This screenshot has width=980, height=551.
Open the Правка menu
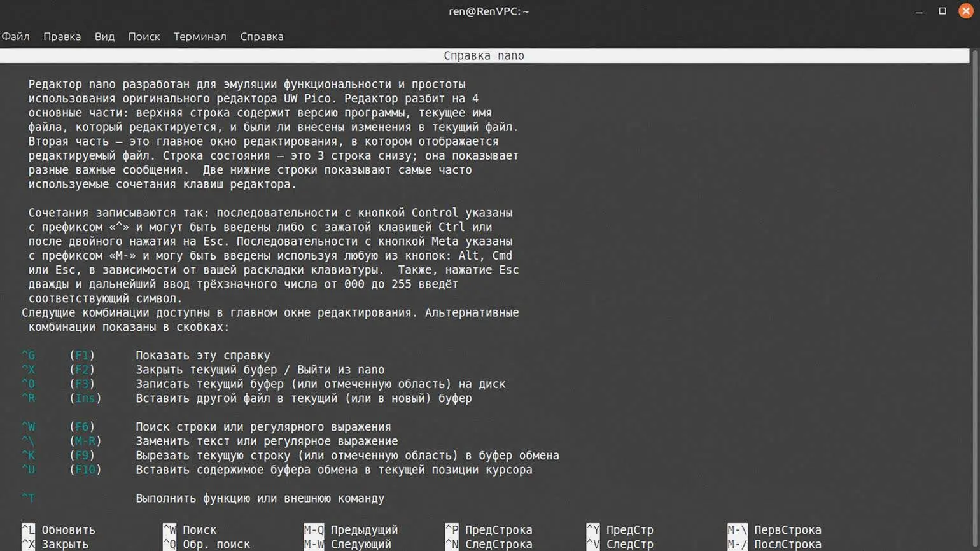(62, 37)
